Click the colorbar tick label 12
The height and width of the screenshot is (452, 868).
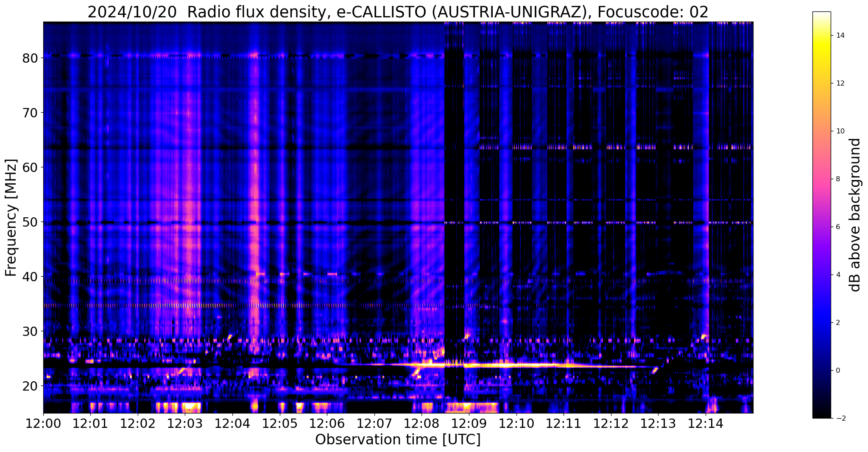pyautogui.click(x=840, y=83)
